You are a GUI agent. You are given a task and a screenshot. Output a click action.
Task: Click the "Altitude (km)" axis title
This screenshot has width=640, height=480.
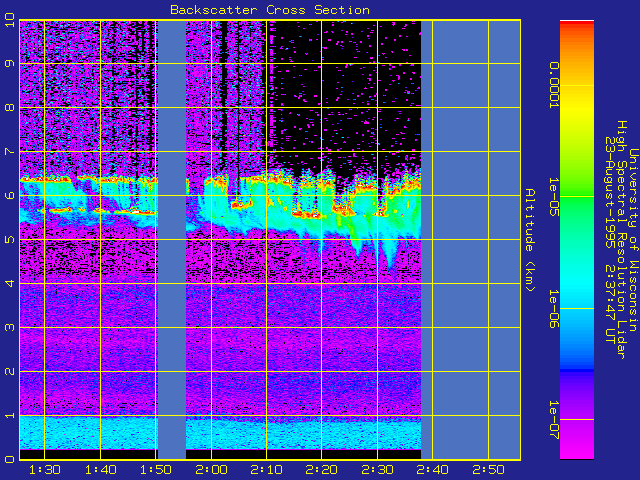[x=529, y=240]
